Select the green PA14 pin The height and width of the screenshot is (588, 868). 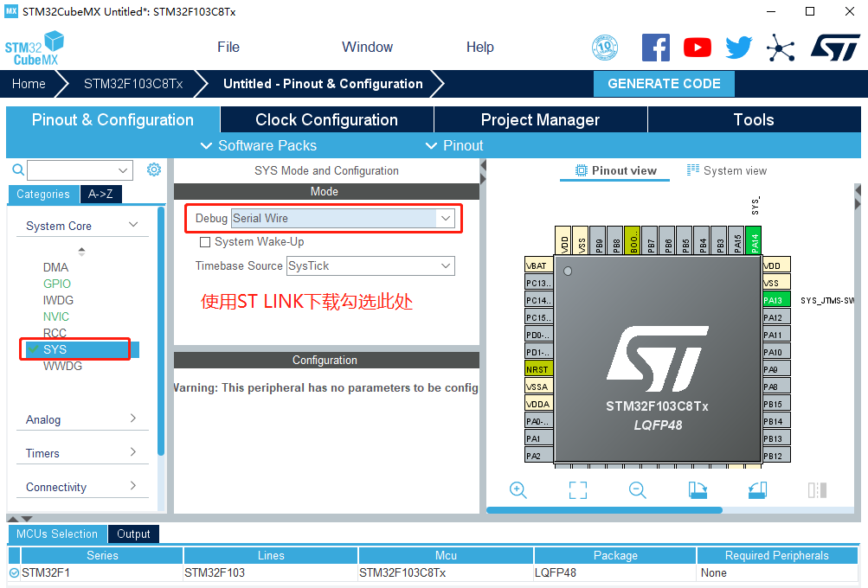754,240
